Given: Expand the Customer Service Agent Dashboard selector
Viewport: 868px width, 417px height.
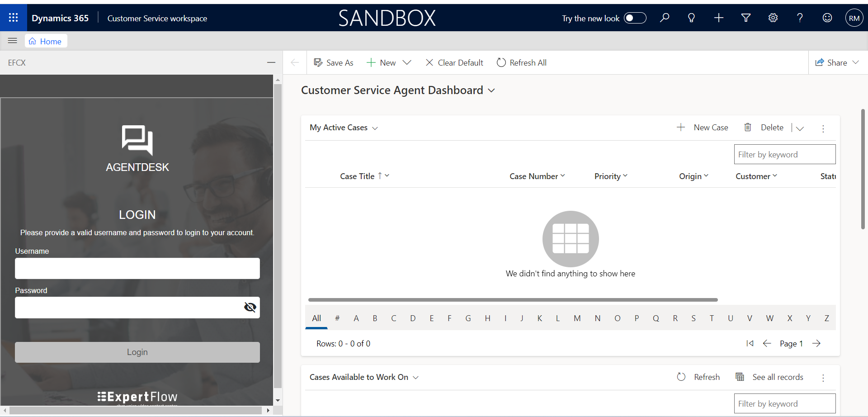Looking at the screenshot, I should pyautogui.click(x=491, y=90).
